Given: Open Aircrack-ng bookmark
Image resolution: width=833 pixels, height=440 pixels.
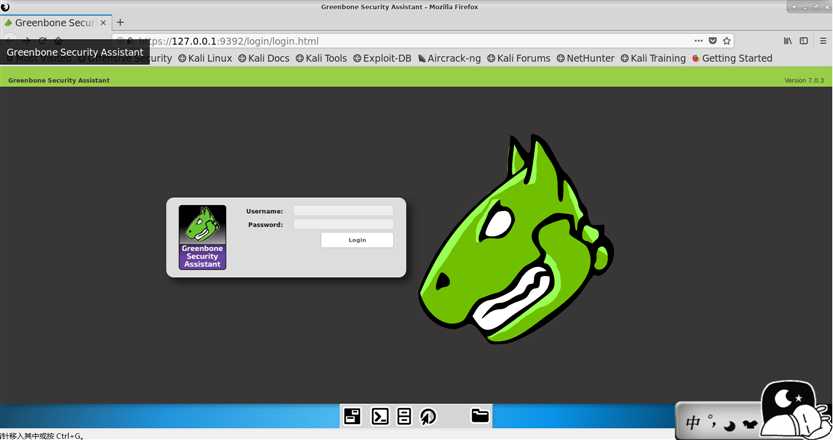Looking at the screenshot, I should (x=449, y=58).
